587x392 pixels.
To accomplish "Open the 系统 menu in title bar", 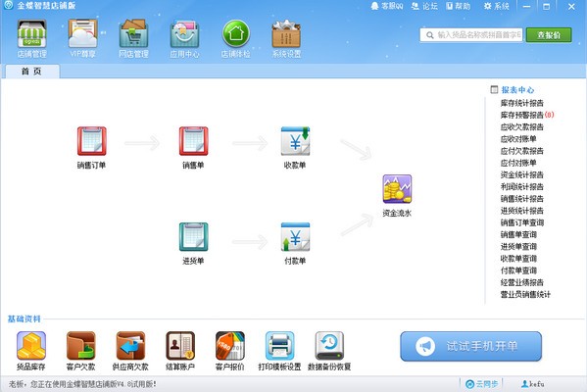I will (x=497, y=6).
